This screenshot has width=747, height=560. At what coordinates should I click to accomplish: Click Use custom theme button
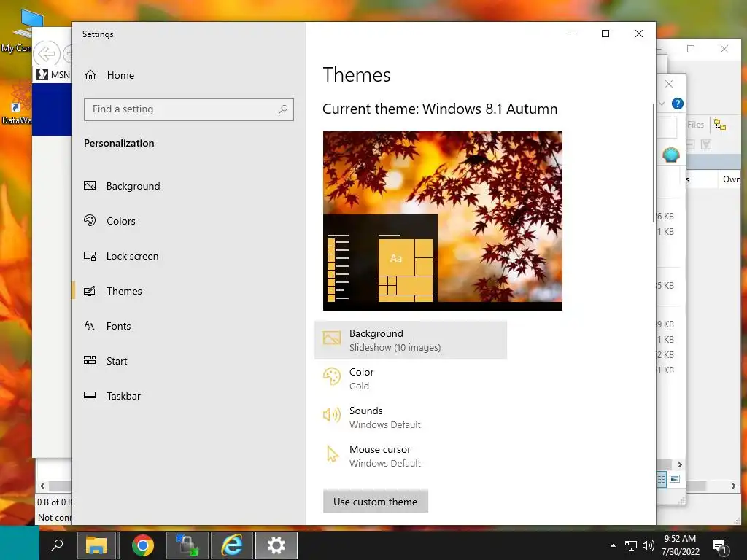click(376, 502)
